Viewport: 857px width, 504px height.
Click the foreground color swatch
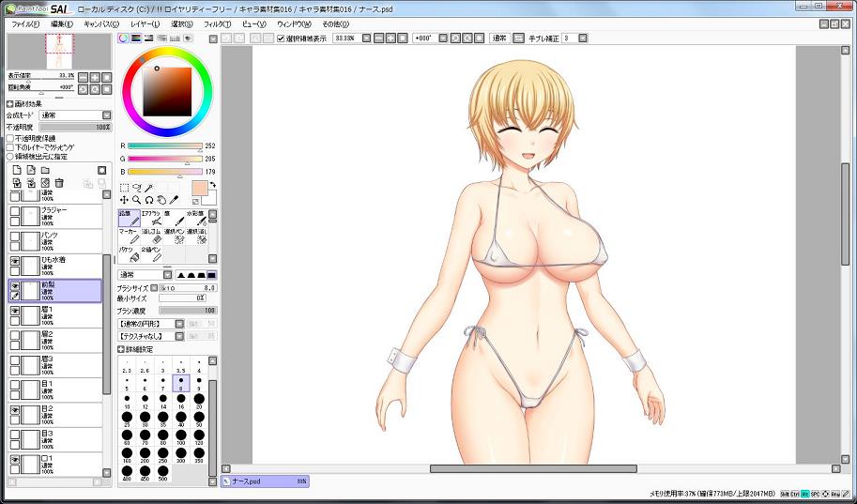pyautogui.click(x=199, y=189)
